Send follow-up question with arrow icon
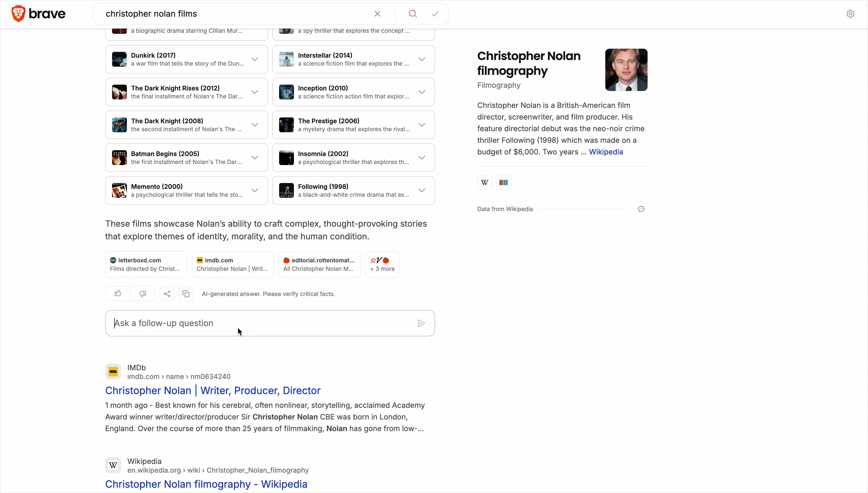Viewport: 868px width, 493px height. point(421,323)
